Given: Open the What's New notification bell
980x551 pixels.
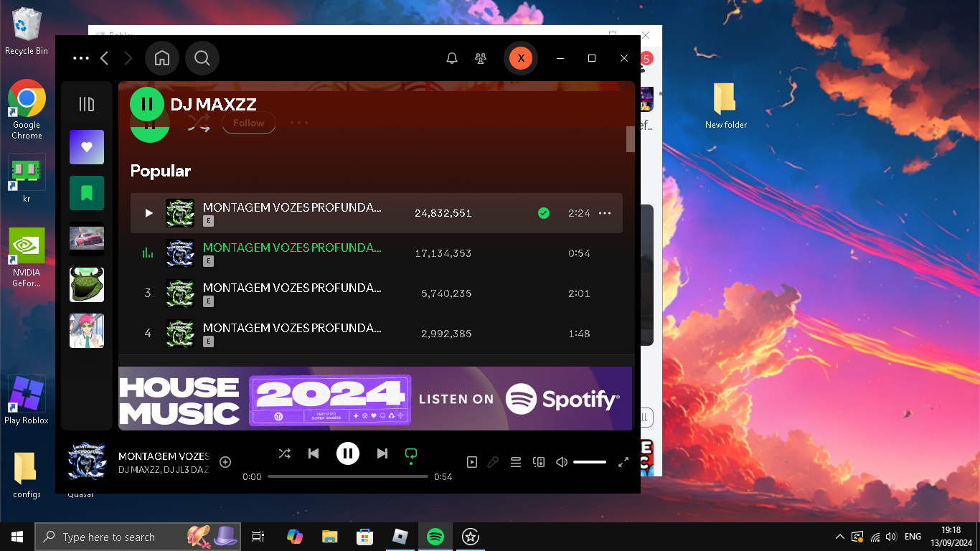Looking at the screenshot, I should point(452,58).
